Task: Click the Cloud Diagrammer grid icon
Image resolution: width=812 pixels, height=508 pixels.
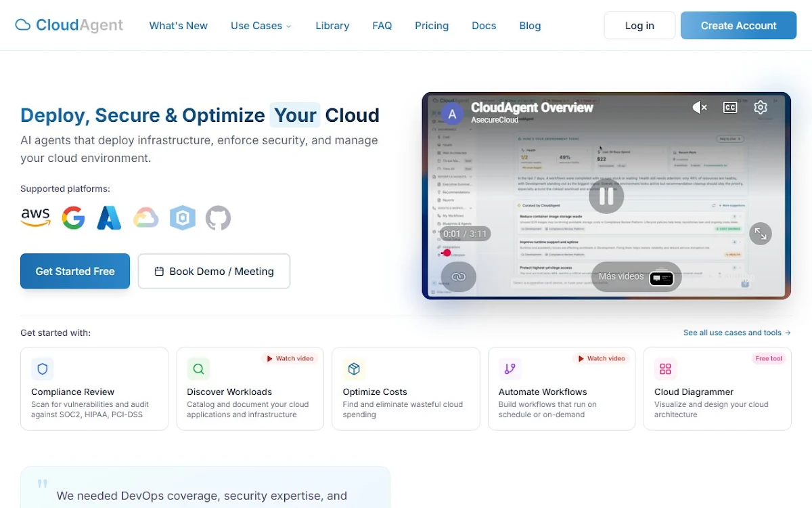Action: pos(665,369)
